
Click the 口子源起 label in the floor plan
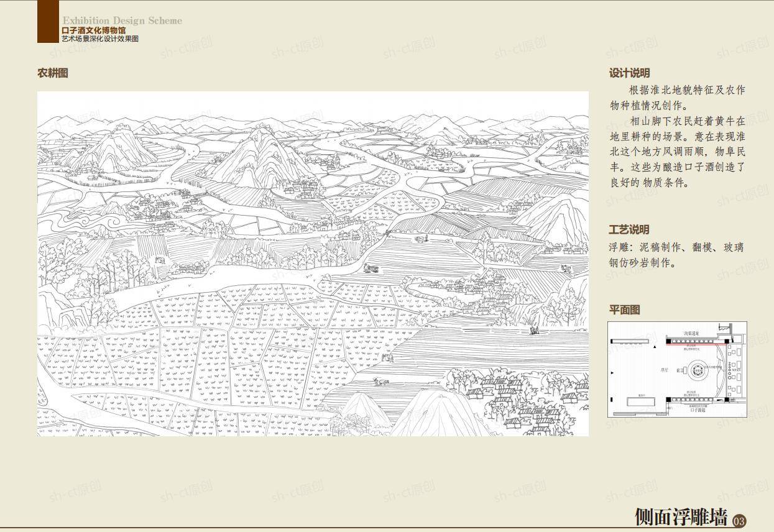(698, 410)
